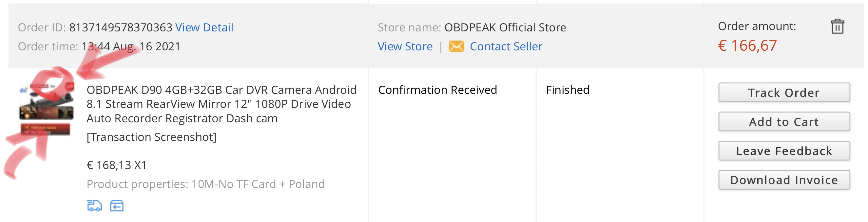Screen dimensions: 868x222
Task: Open the View Detail link
Action: pyautogui.click(x=204, y=27)
